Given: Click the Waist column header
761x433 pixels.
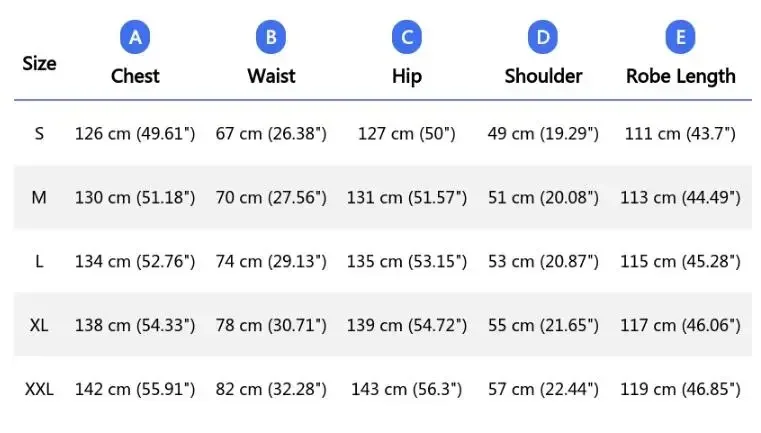Looking at the screenshot, I should 271,76.
